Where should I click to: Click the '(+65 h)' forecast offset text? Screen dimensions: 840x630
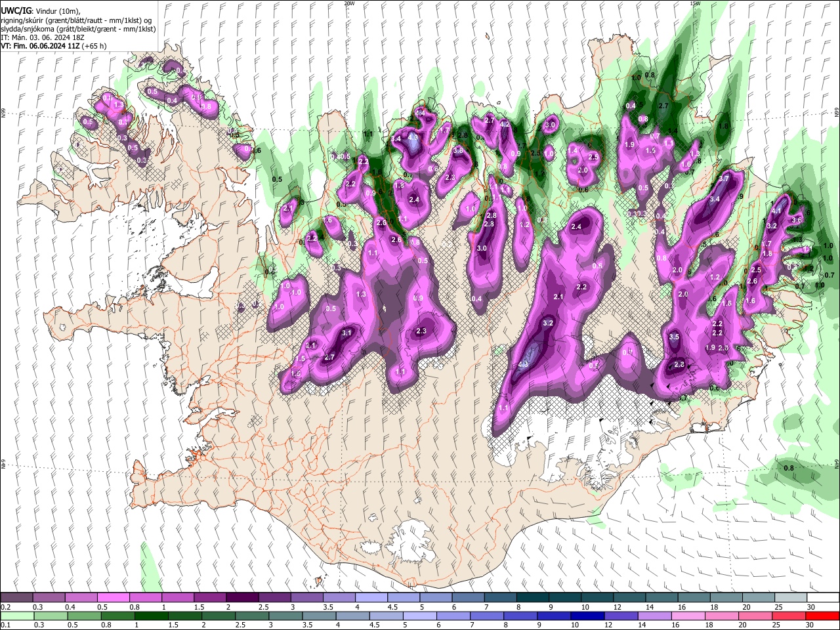(94, 46)
